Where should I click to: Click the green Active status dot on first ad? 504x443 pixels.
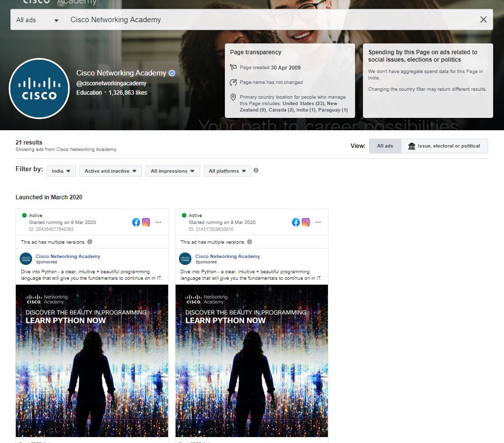[x=25, y=216]
